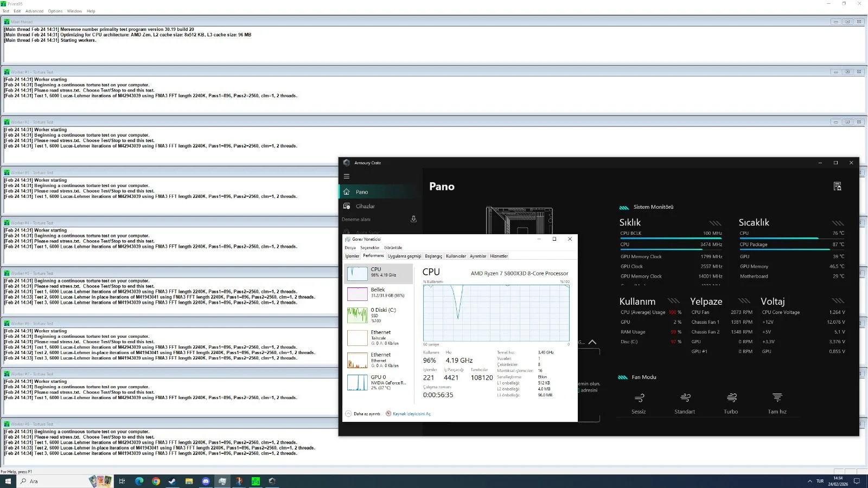Switch to İşlemler tab in Task Manager
The width and height of the screenshot is (868, 488).
click(x=352, y=256)
